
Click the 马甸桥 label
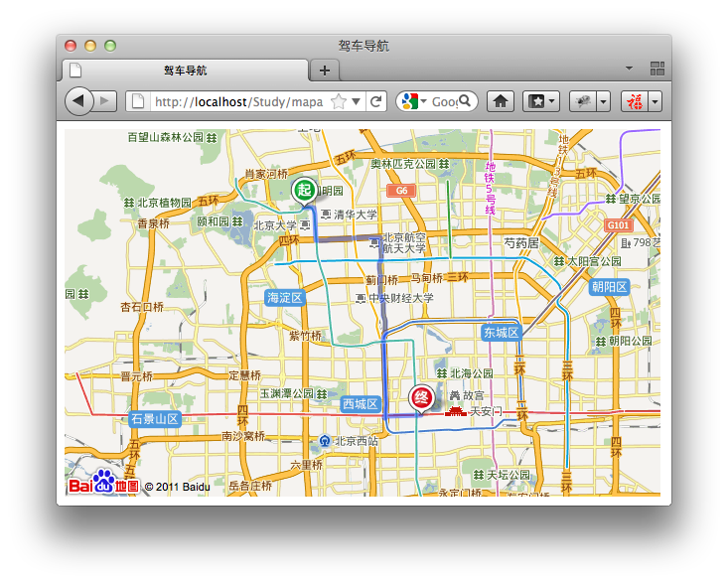[x=427, y=278]
